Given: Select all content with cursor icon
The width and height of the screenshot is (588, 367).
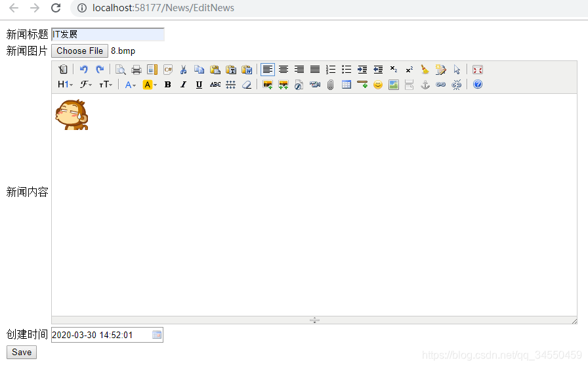Looking at the screenshot, I should point(456,70).
